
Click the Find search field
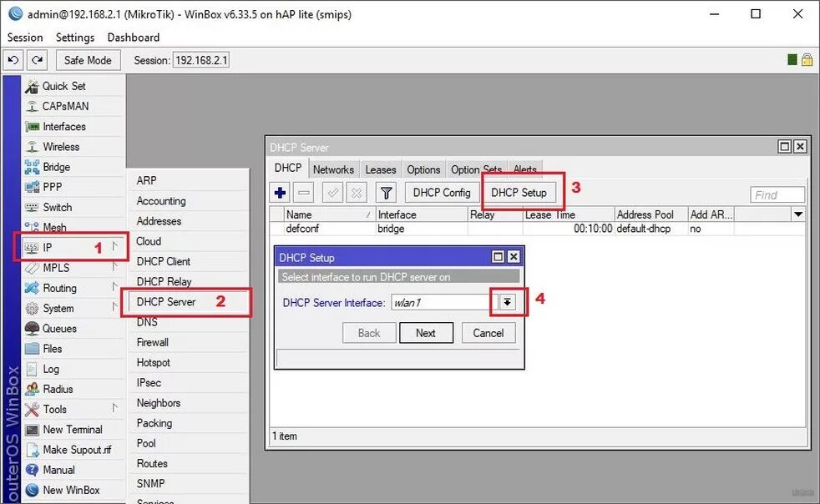(x=777, y=195)
